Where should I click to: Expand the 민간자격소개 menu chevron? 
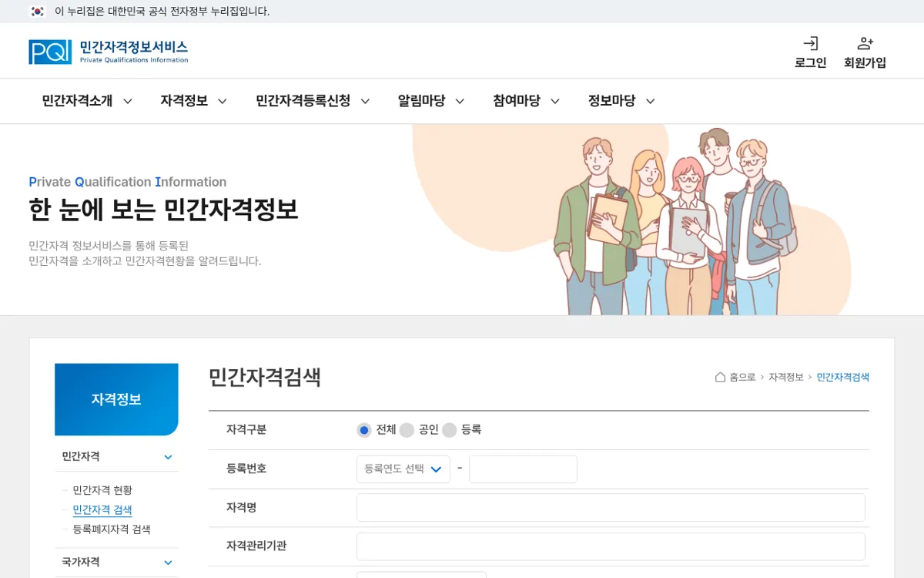pyautogui.click(x=128, y=101)
